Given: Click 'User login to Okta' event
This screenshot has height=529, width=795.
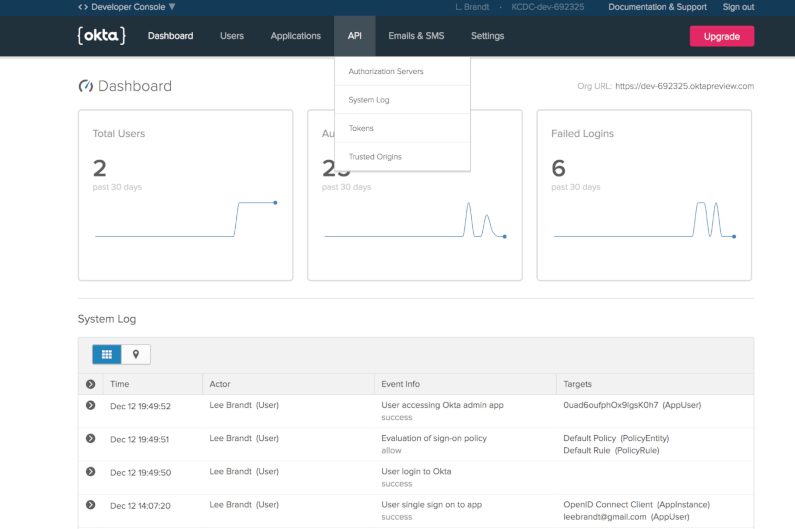Looking at the screenshot, I should tap(416, 471).
